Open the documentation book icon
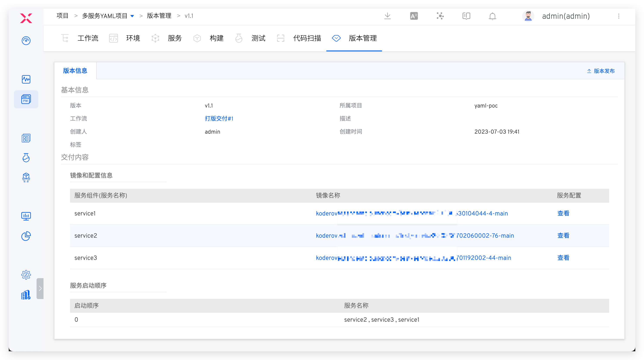Screen dimensions: 644x360 [466, 16]
